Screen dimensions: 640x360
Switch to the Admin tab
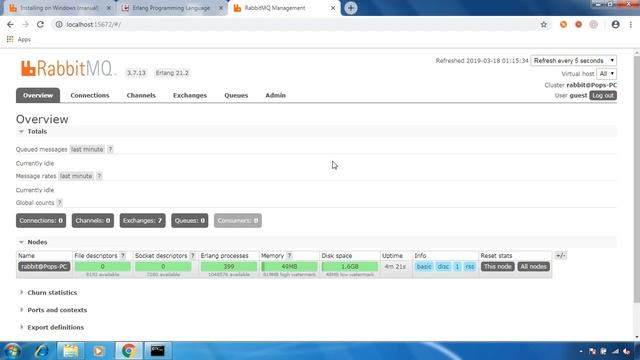(x=276, y=96)
